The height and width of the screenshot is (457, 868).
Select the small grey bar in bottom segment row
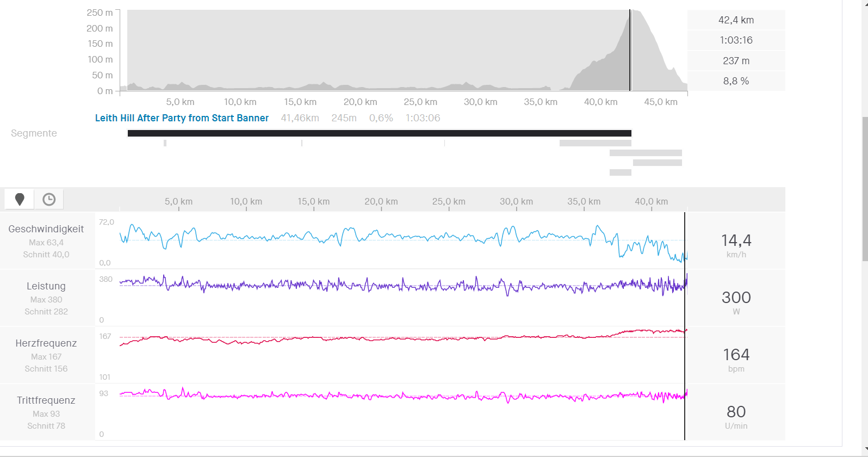620,172
